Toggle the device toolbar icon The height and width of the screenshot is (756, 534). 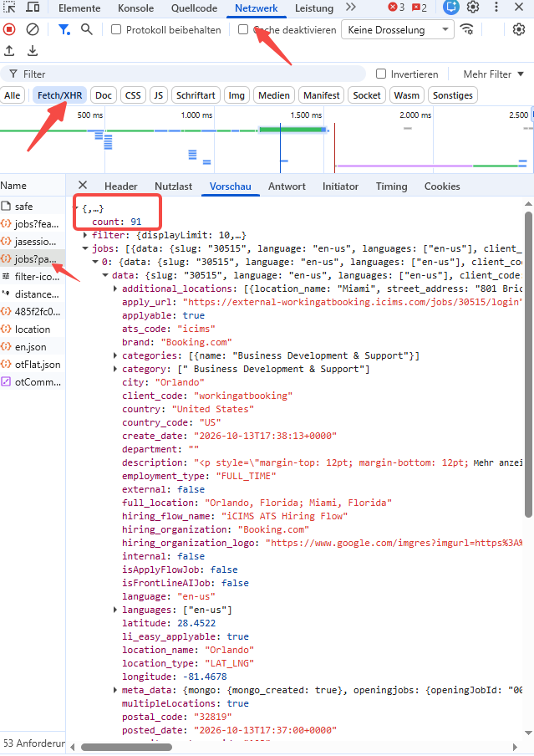[x=33, y=8]
